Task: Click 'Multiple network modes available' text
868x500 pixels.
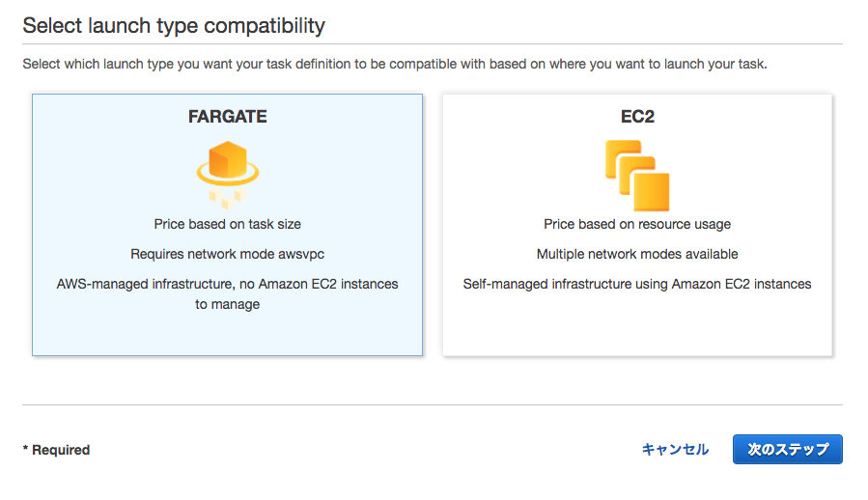Action: [x=637, y=254]
